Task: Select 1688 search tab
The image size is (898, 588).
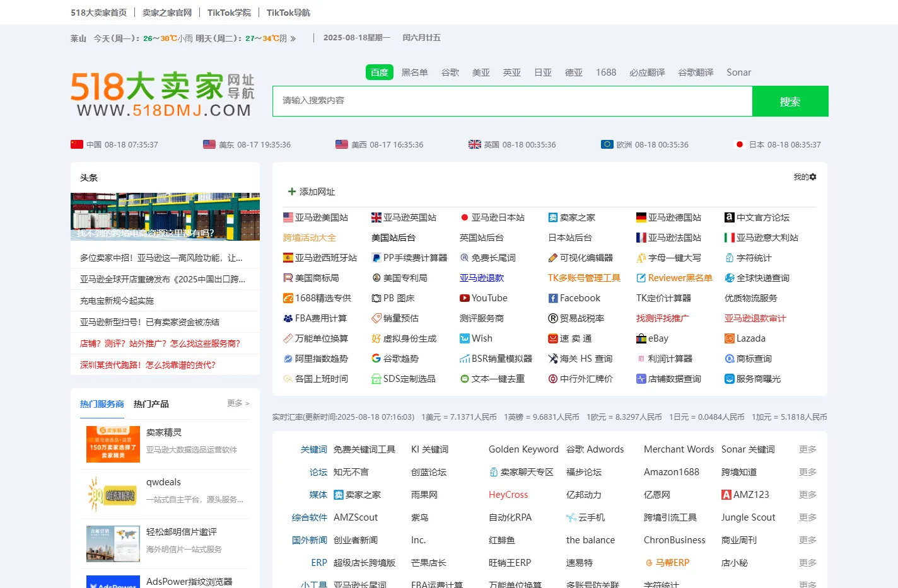Action: pyautogui.click(x=606, y=72)
